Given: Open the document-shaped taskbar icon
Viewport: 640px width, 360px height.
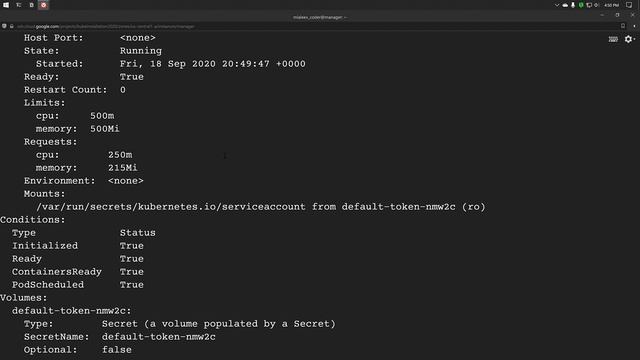Looking at the screenshot, I should [31, 5].
